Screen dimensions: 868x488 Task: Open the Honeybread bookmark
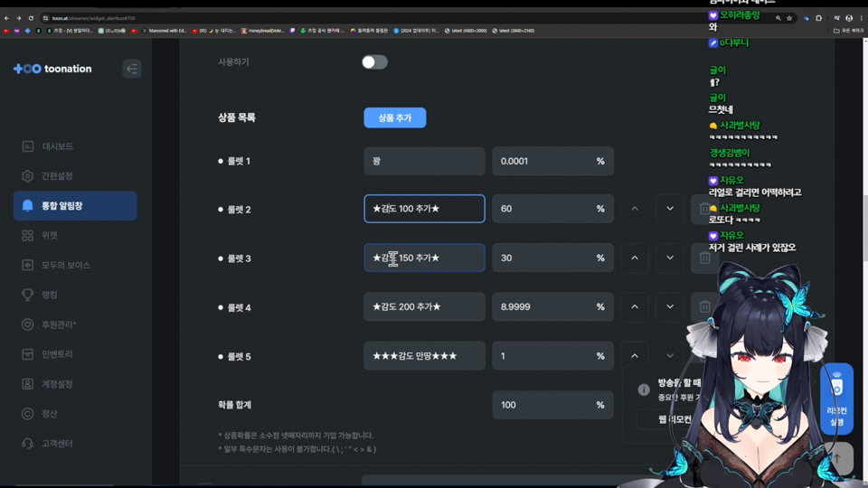pos(262,31)
